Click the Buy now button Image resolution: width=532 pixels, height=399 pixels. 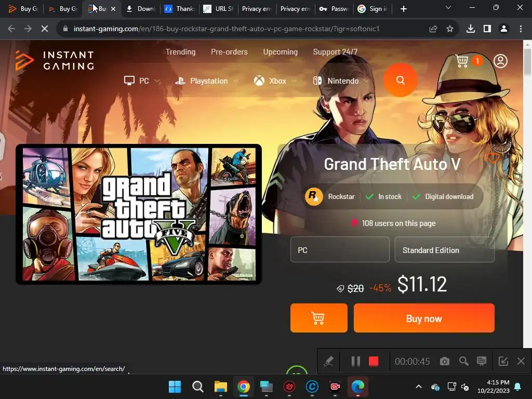pyautogui.click(x=424, y=318)
